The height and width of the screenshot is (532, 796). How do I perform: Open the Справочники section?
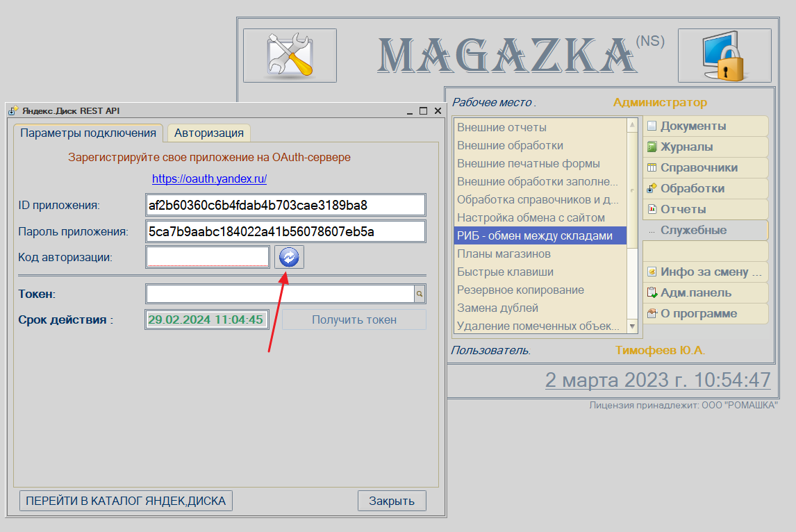coord(705,167)
